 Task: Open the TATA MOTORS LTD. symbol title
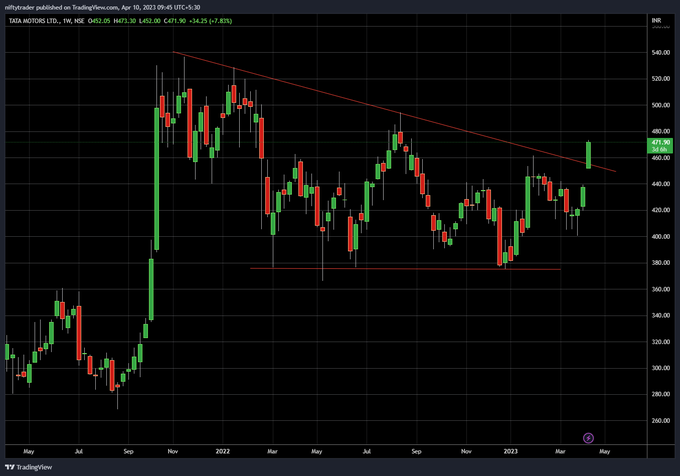[34, 21]
